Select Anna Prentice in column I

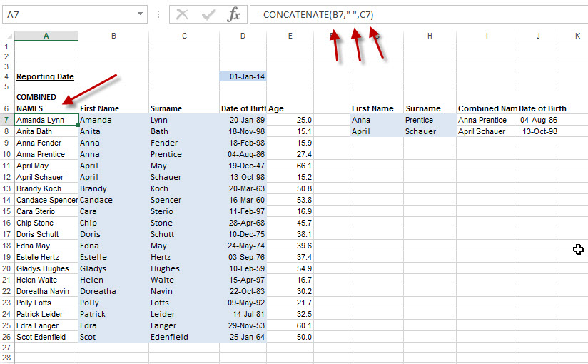point(487,120)
